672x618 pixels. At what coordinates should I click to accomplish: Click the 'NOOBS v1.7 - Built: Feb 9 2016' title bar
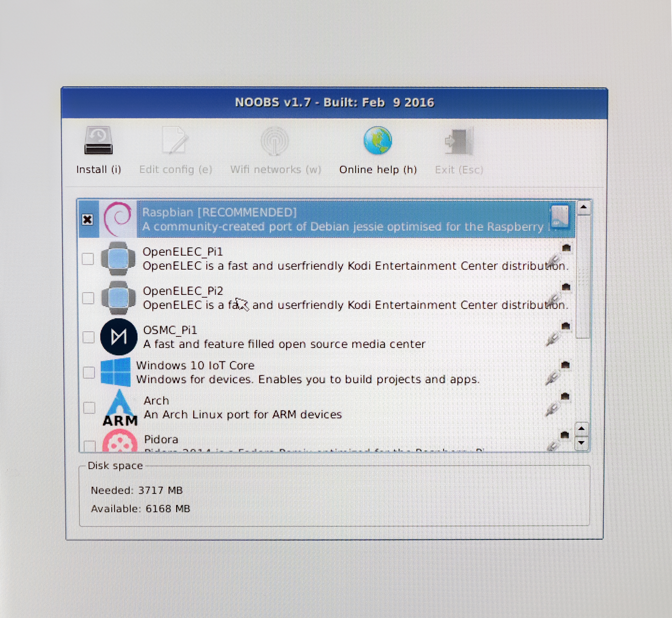pos(334,102)
